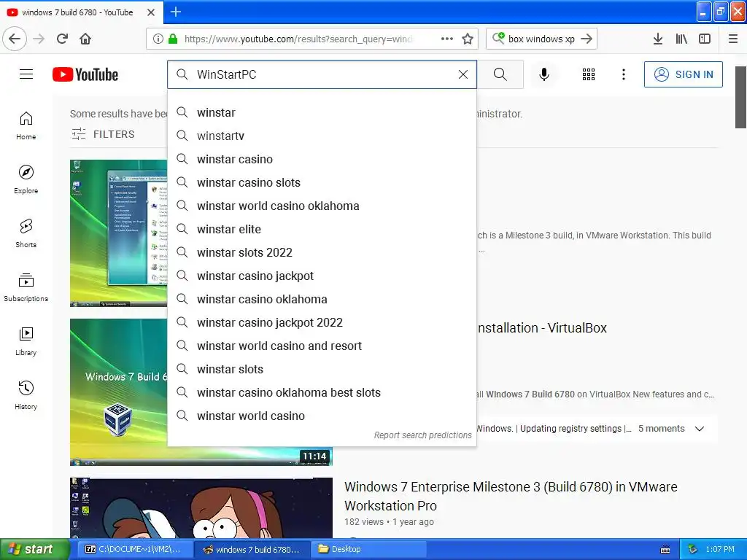Pick the suggestion "winstar casino oklahoma"

(322, 299)
